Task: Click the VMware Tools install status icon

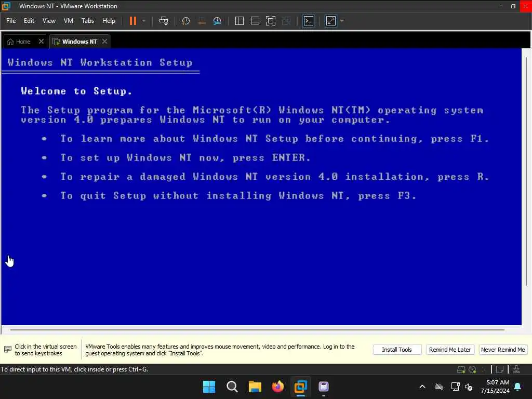Action: tap(516, 369)
